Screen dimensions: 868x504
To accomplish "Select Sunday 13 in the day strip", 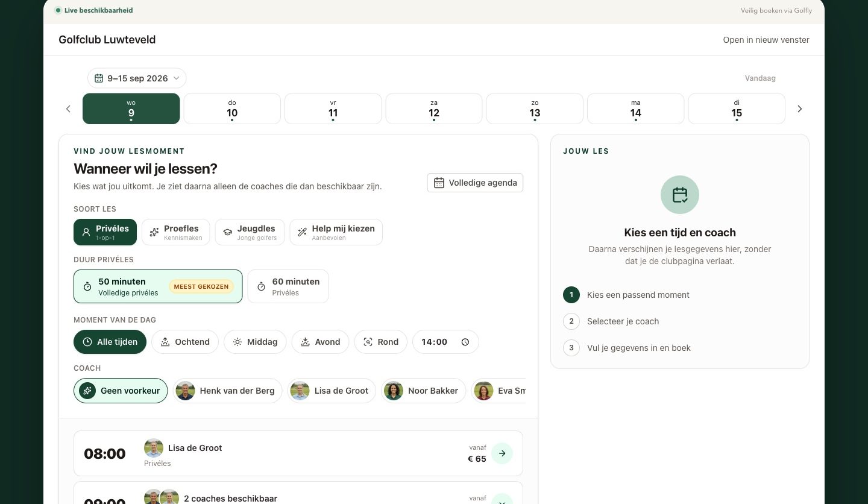I will [535, 109].
